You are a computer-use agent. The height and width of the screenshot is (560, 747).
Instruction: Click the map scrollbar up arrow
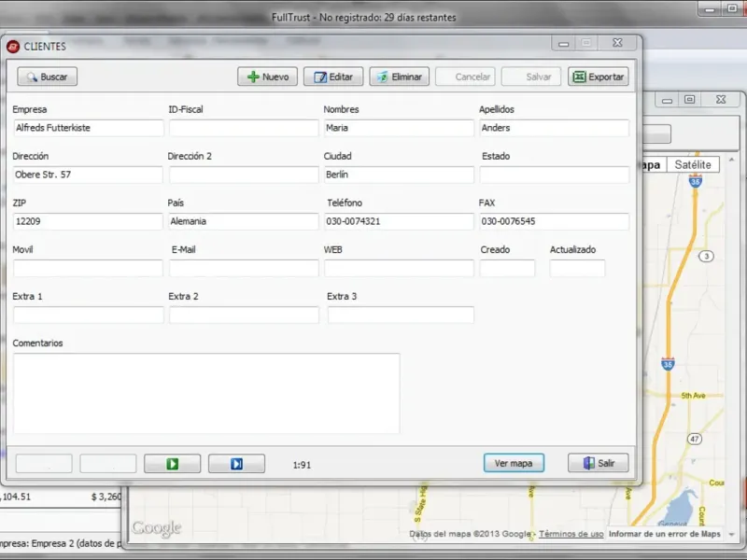(732, 160)
